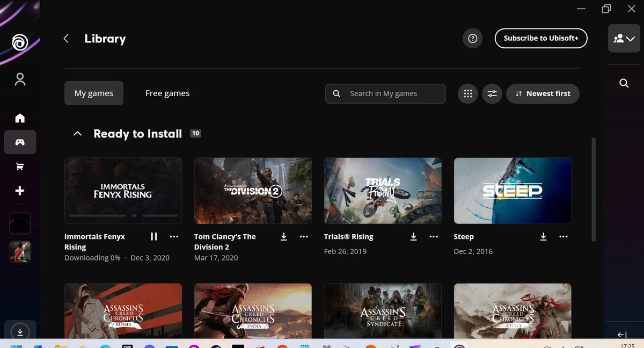The image size is (644, 348).
Task: Go to Home in the sidebar
Action: pos(20,118)
